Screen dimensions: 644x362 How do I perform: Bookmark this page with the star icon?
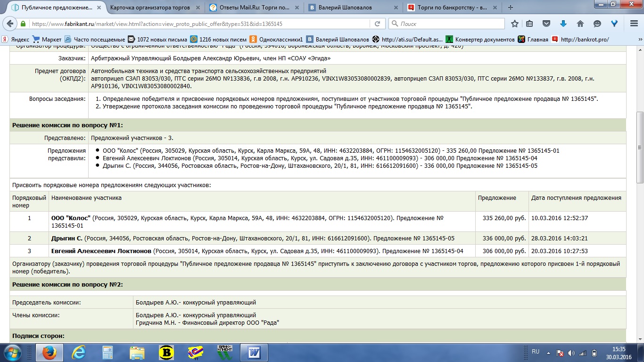(515, 24)
